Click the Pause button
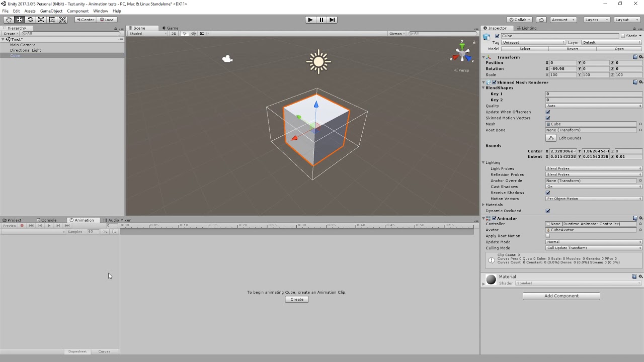 point(321,20)
